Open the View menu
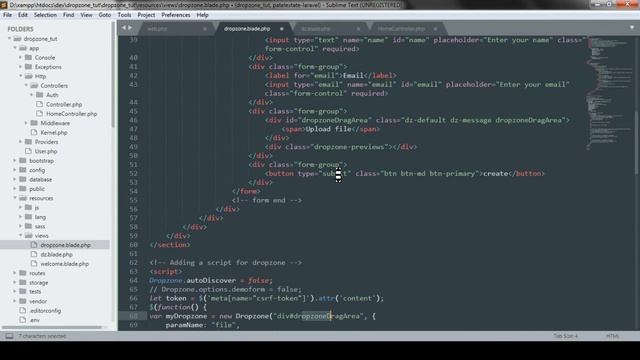 click(86, 15)
